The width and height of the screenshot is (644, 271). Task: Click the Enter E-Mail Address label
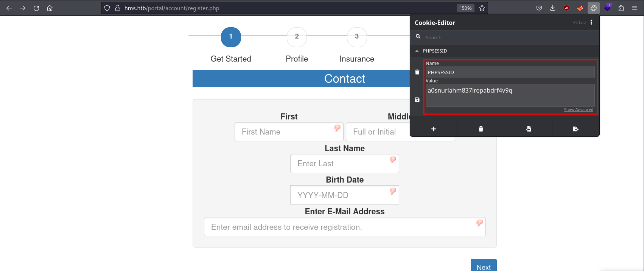(x=345, y=212)
